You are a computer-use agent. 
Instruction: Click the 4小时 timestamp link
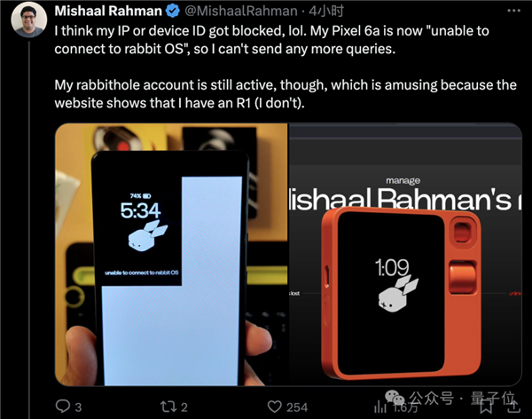coord(325,12)
